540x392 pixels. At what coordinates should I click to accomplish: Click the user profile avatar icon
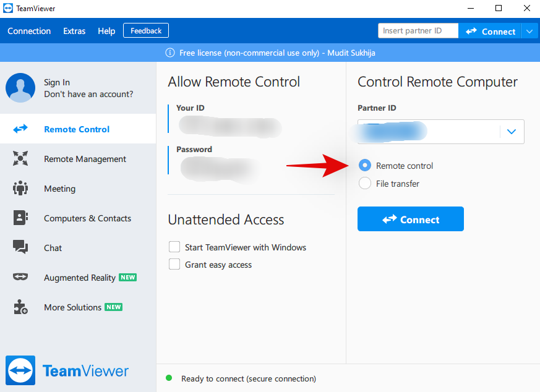pyautogui.click(x=20, y=88)
